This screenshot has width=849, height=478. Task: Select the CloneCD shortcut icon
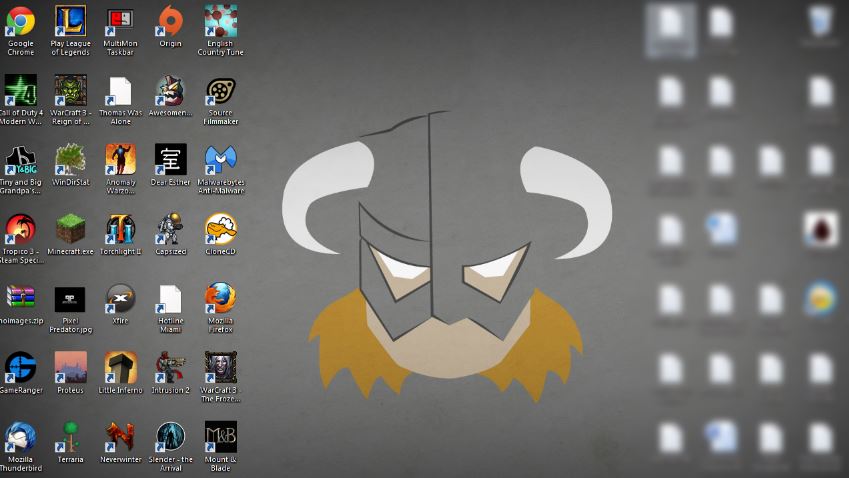pyautogui.click(x=220, y=229)
